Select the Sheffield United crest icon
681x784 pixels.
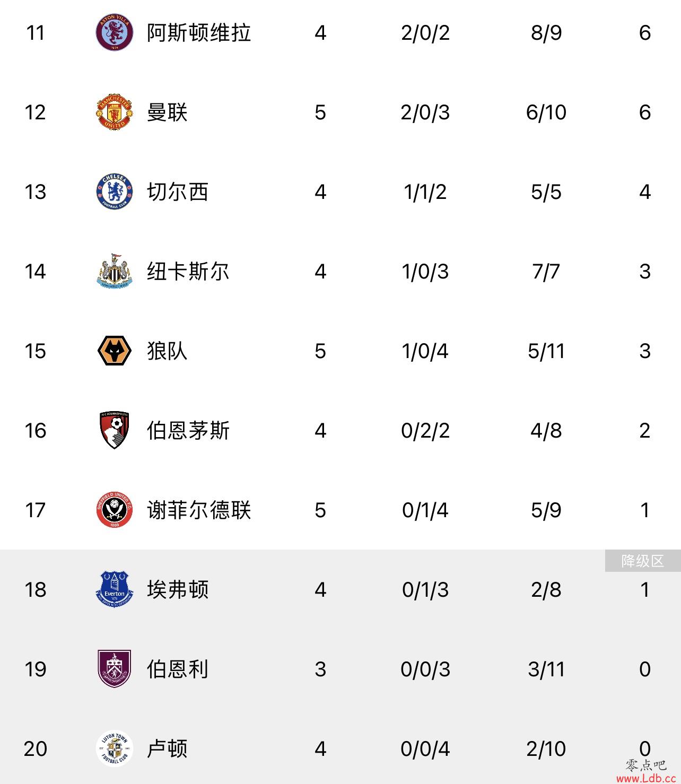[114, 510]
